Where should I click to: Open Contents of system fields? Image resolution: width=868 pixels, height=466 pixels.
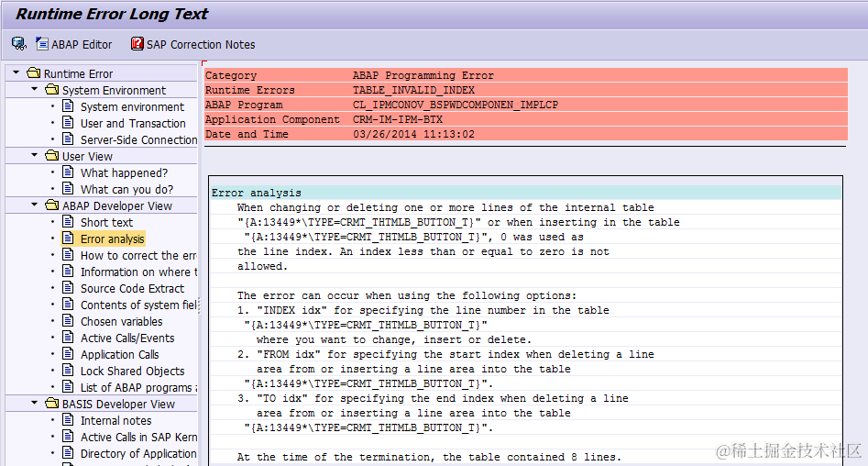138,305
